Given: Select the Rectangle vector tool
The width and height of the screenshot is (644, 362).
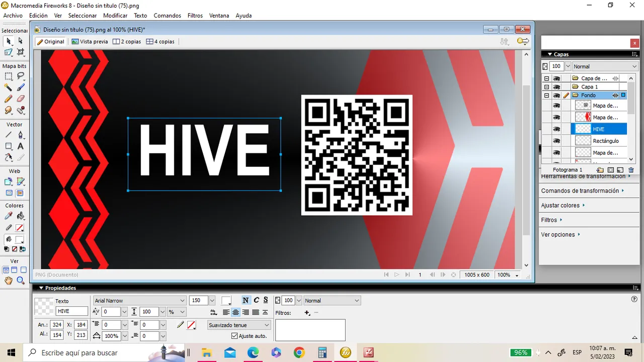Looking at the screenshot, I should (9, 146).
